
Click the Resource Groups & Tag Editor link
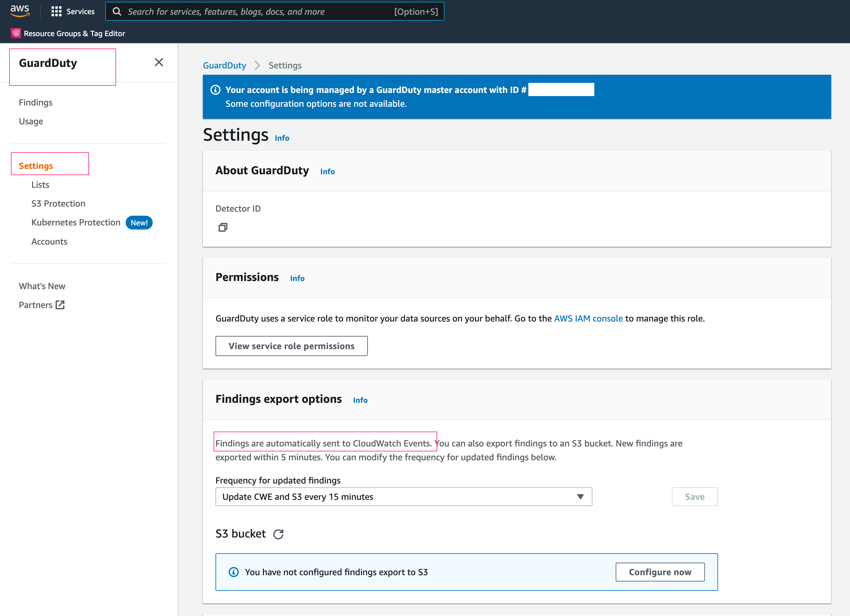74,33
